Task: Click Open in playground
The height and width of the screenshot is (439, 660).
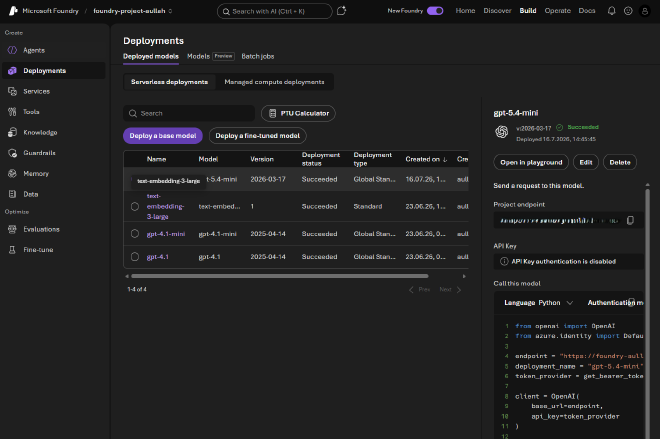Action: pyautogui.click(x=531, y=162)
